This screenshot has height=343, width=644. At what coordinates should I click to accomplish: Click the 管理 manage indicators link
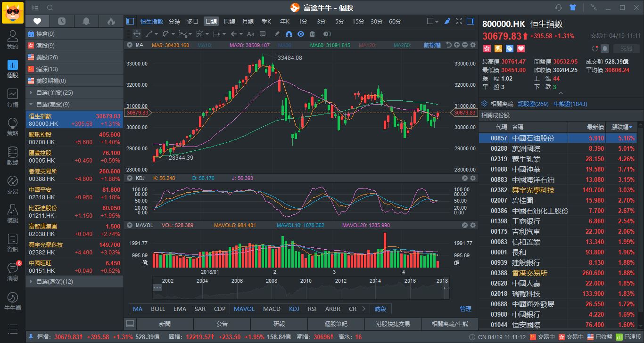pos(465,309)
